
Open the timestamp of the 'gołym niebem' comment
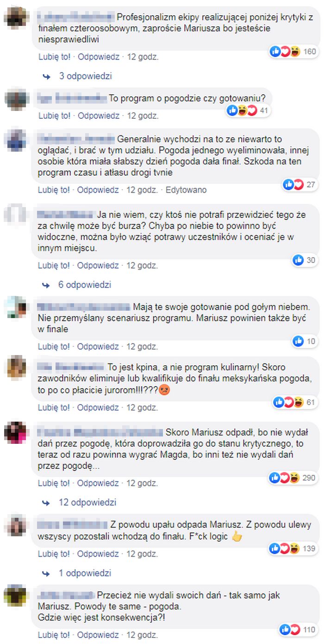pos(143,346)
